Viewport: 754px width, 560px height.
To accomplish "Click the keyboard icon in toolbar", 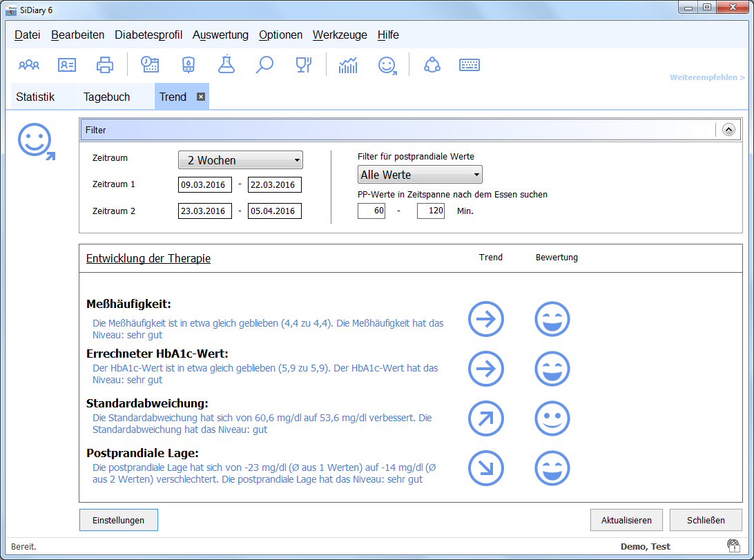I will pyautogui.click(x=470, y=66).
